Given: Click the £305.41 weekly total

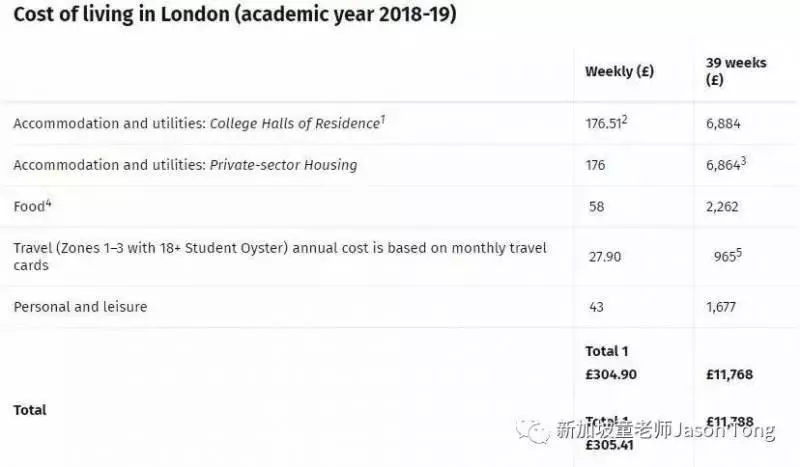Looking at the screenshot, I should pyautogui.click(x=609, y=445).
